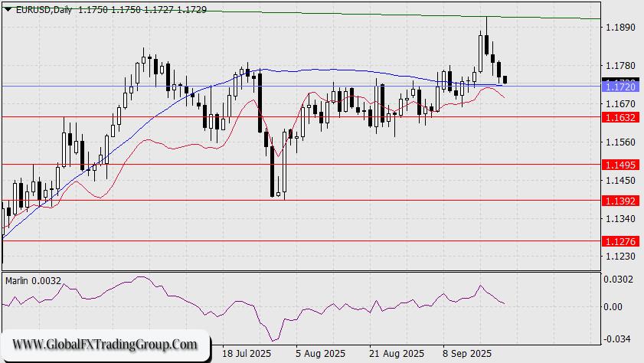Select the 5 Aug 2025 date marker
The height and width of the screenshot is (363, 644).
(319, 354)
